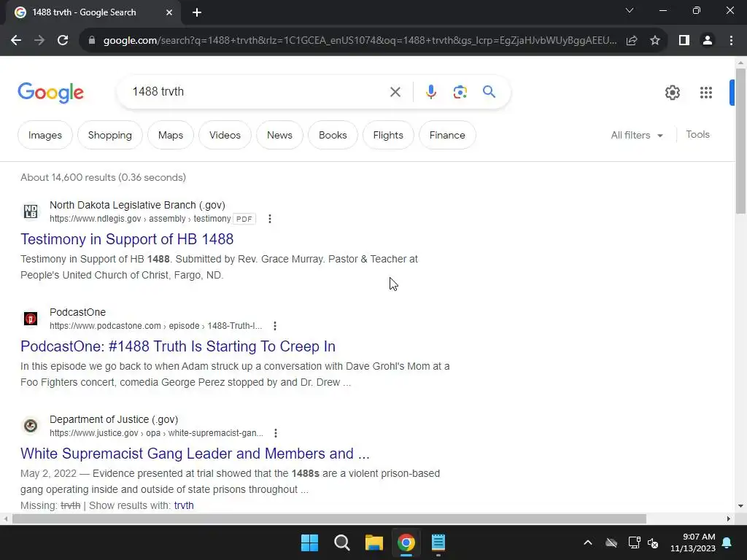Switch to the Shopping filter
This screenshot has width=747, height=560.
click(110, 135)
